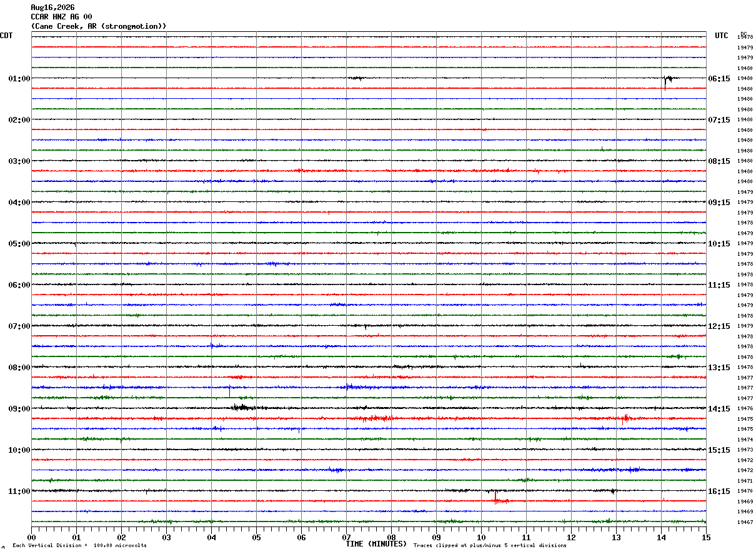Click the red spike on the 11:00 trace

(495, 498)
